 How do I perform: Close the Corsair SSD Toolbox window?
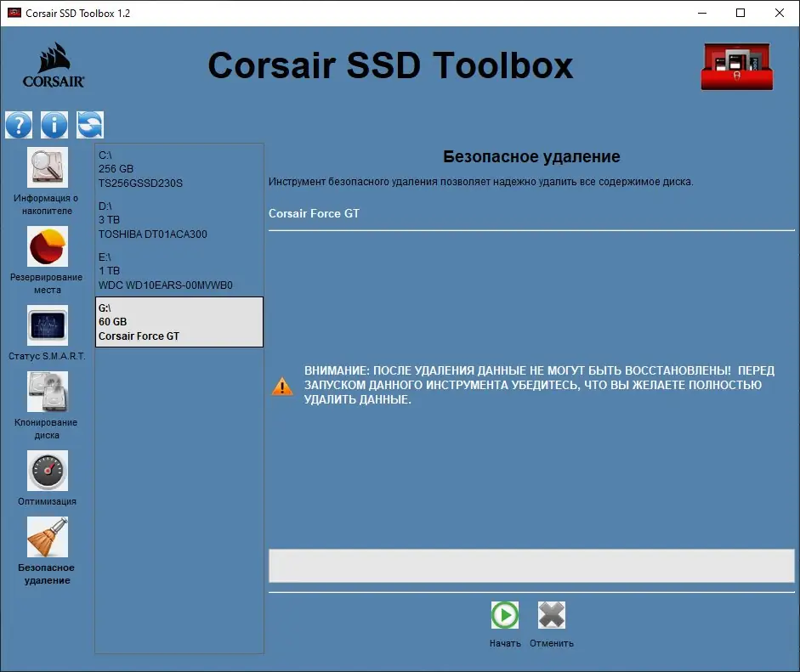click(779, 13)
